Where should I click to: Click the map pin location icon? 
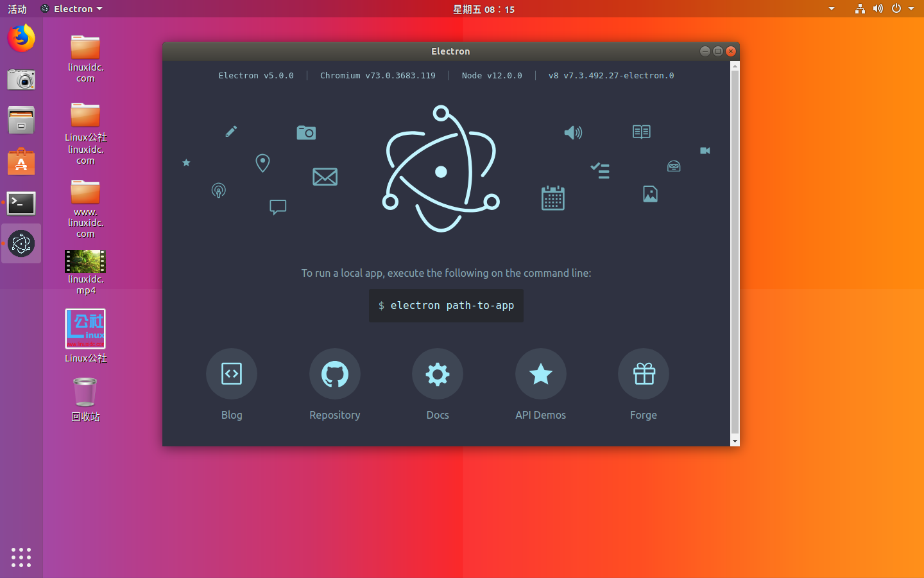pyautogui.click(x=262, y=163)
